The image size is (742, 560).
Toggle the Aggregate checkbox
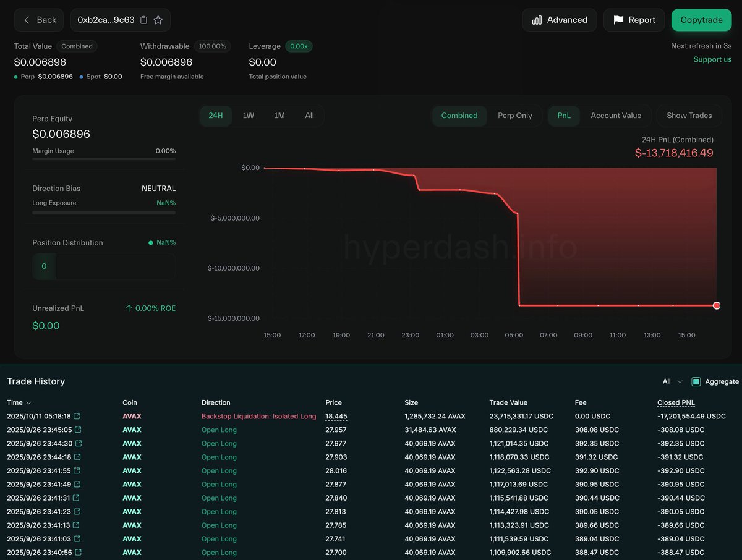coord(696,381)
